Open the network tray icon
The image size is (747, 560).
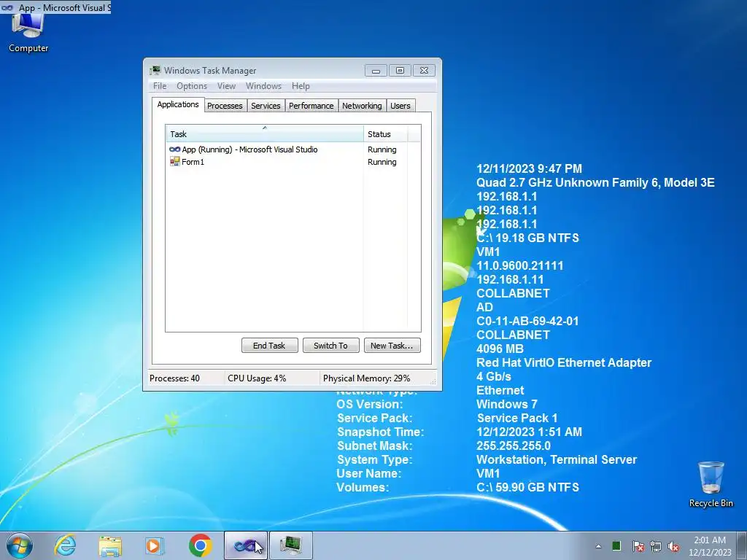[656, 546]
